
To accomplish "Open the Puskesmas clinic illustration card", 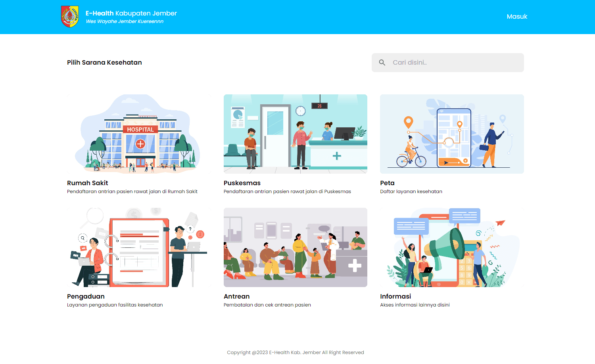I will pyautogui.click(x=295, y=134).
